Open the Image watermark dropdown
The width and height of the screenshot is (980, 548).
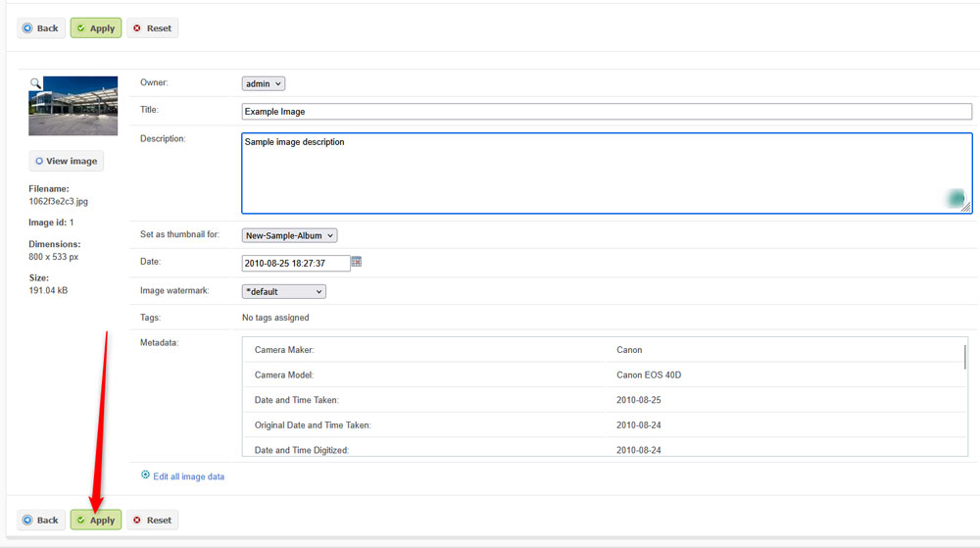(284, 292)
